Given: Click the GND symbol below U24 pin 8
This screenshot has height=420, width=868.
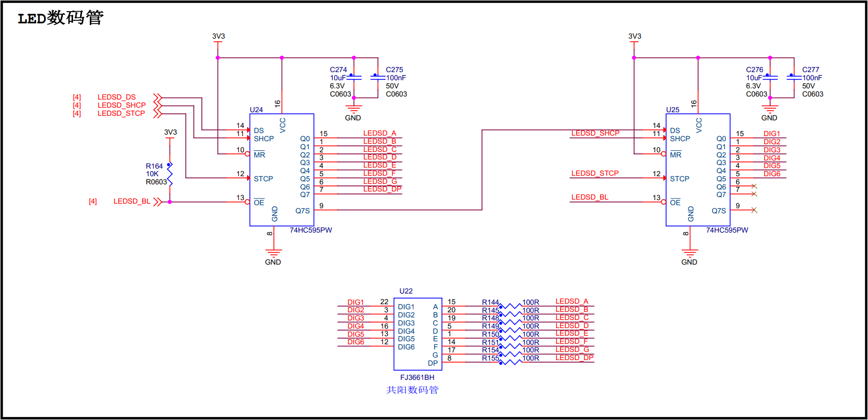Looking at the screenshot, I should tap(273, 253).
